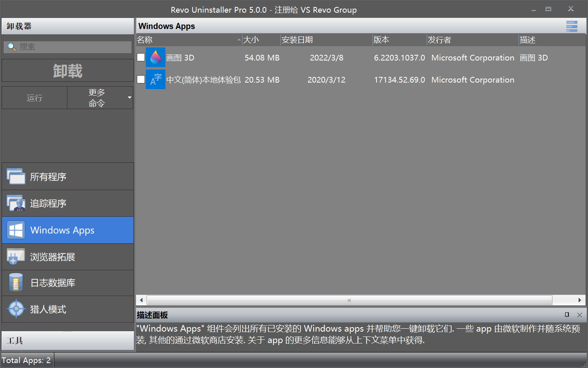588x368 pixels.
Task: Select the 中文(简体)本地体验包 name cell
Action: 203,80
